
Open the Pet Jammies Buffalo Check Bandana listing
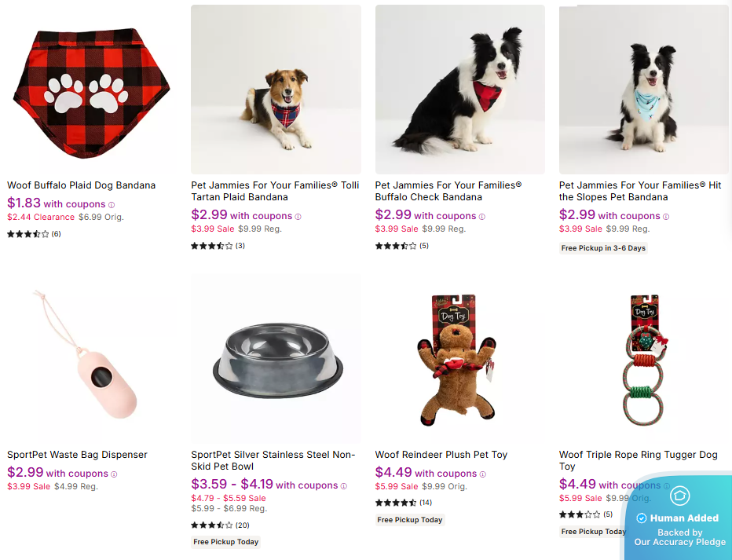448,191
